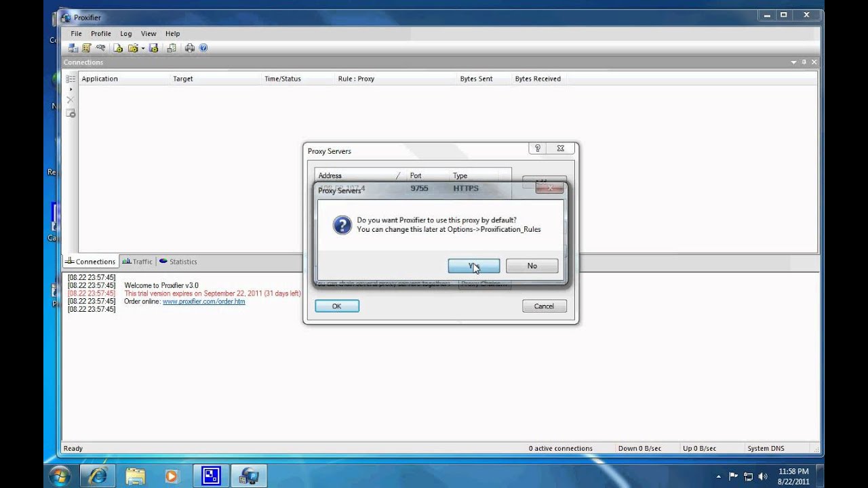Click the New Profile toolbar icon
Viewport: 868px width, 488px height.
(118, 48)
